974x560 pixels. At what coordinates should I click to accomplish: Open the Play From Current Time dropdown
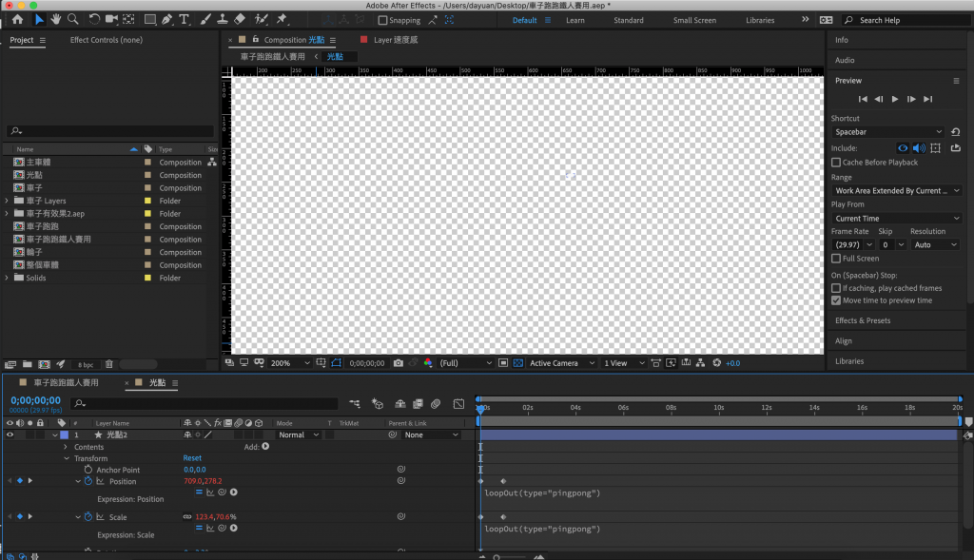[x=896, y=219]
